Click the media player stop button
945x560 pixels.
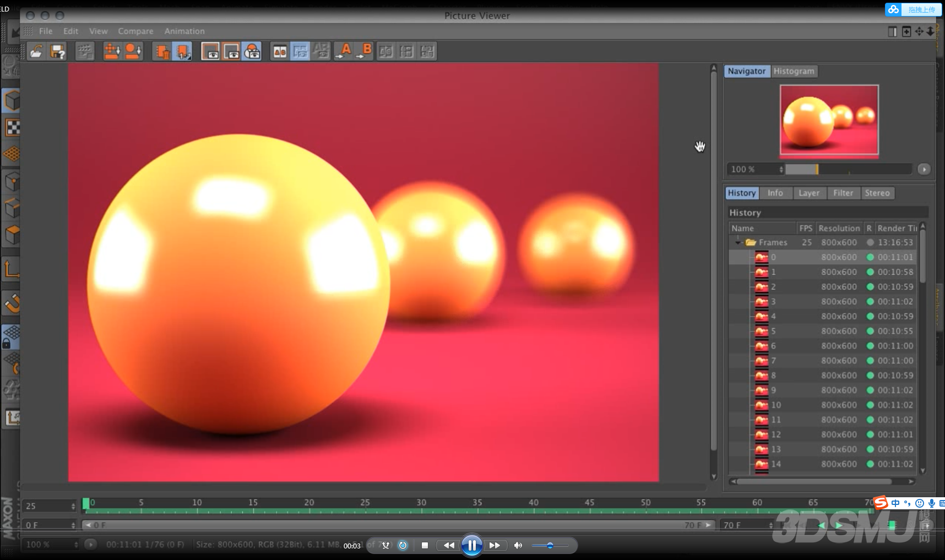(425, 546)
